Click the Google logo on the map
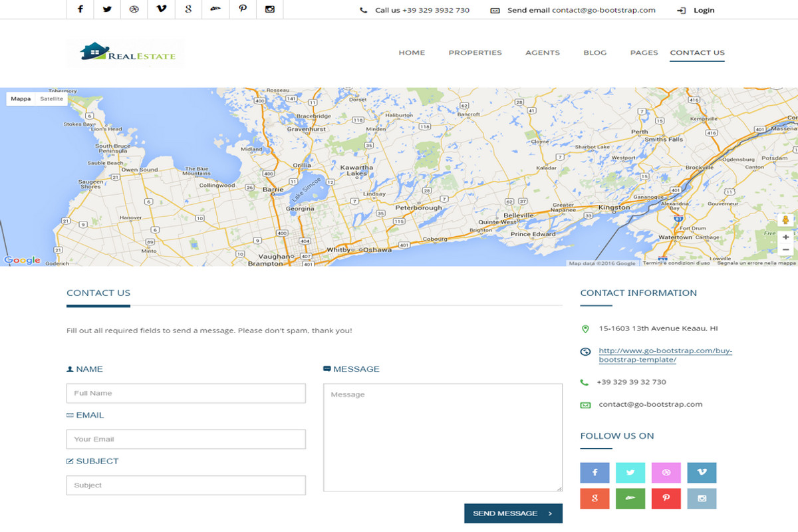798x532 pixels. (x=22, y=260)
